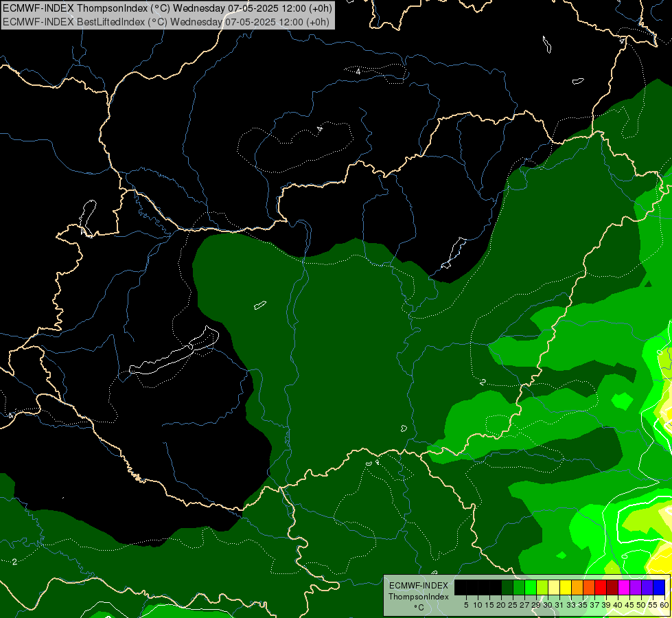Click the BestLiftedIndex title line

click(166, 22)
